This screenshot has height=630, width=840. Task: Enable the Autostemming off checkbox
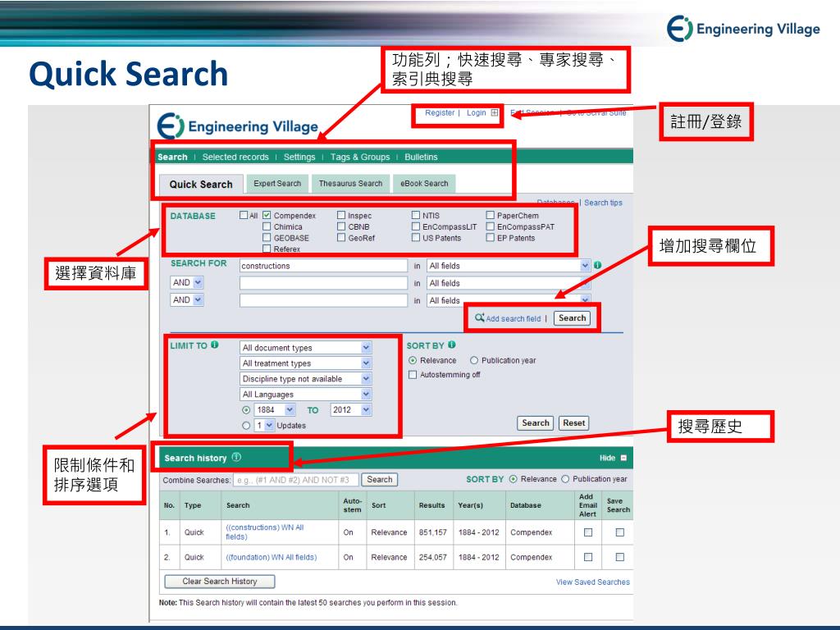pyautogui.click(x=413, y=375)
